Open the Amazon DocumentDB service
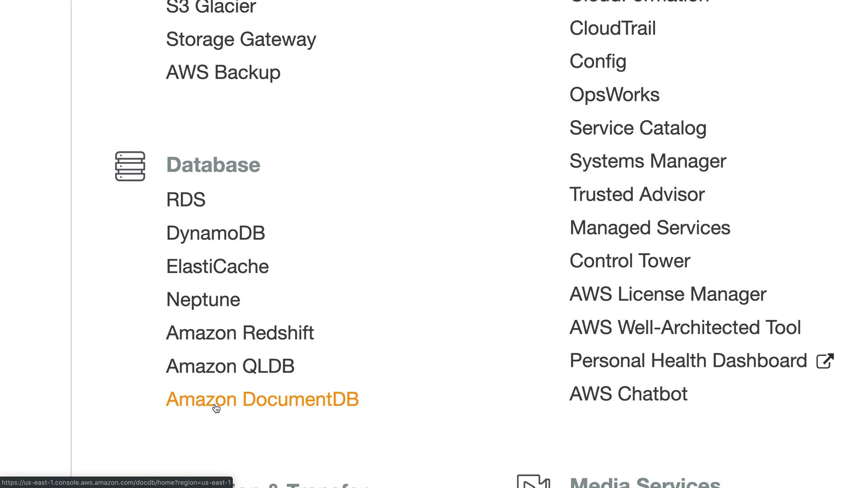The width and height of the screenshot is (868, 488). pos(262,399)
